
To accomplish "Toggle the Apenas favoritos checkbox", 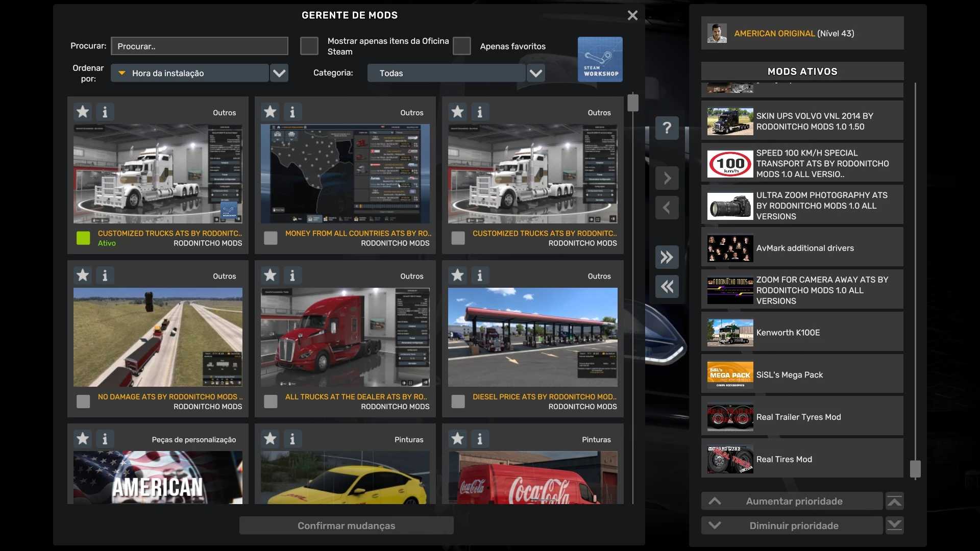I will coord(461,46).
